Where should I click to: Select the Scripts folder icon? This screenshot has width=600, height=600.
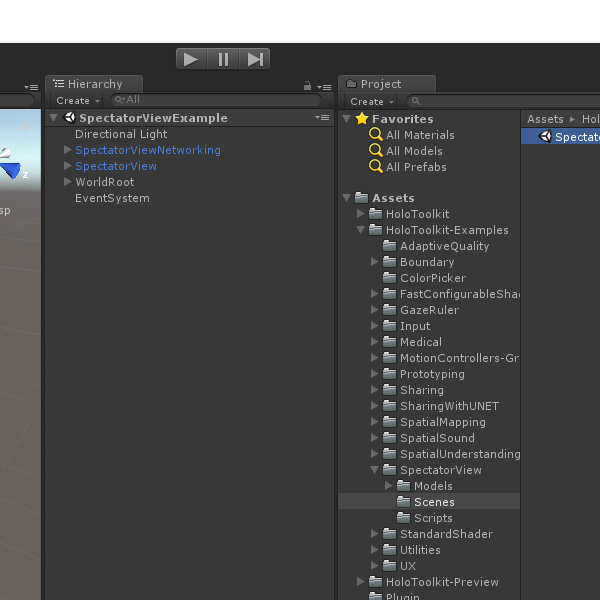coord(403,518)
